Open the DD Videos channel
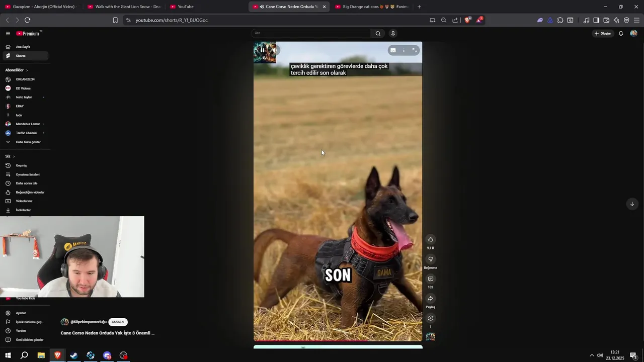644x362 pixels. pos(26,88)
